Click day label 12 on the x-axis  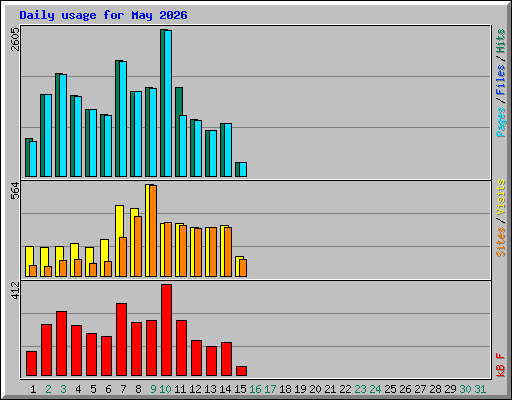[x=195, y=389]
